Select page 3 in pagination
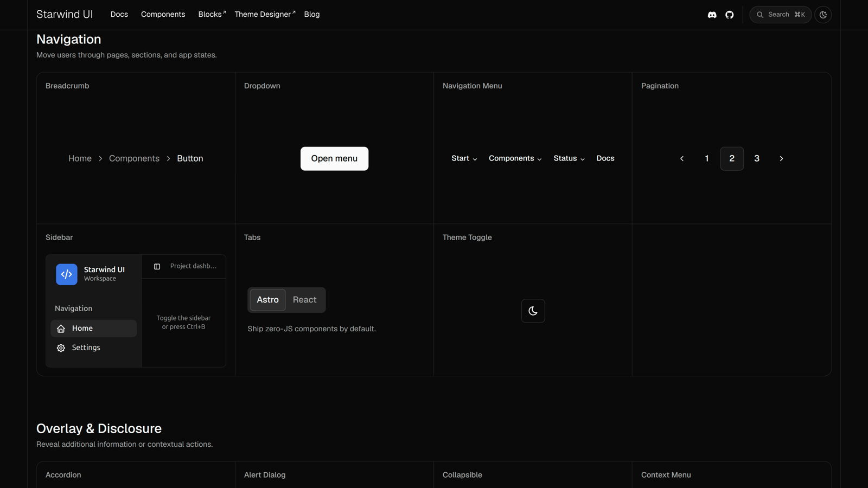This screenshot has width=868, height=488. (757, 158)
